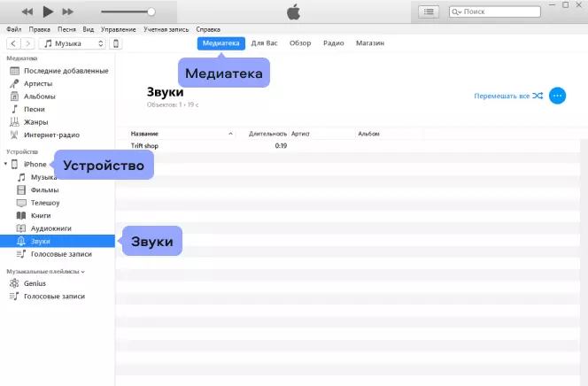Image resolution: width=588 pixels, height=386 pixels.
Task: Open the Вид menu
Action: pos(89,29)
